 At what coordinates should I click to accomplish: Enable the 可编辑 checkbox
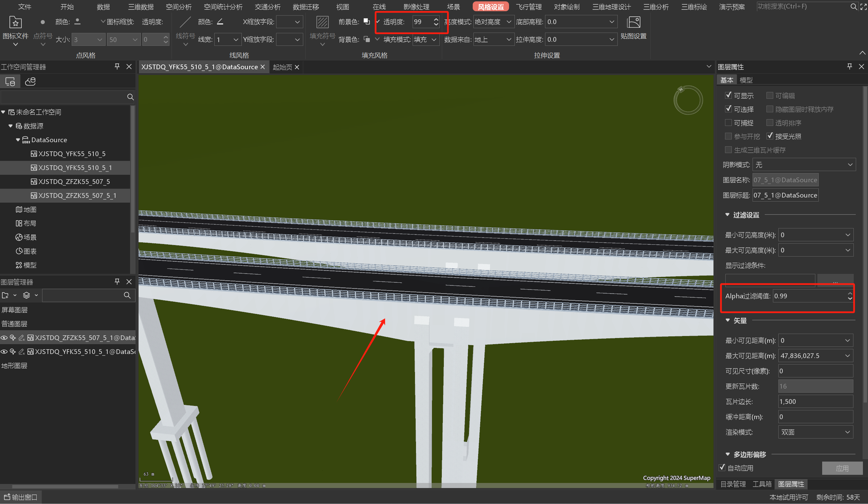[770, 95]
